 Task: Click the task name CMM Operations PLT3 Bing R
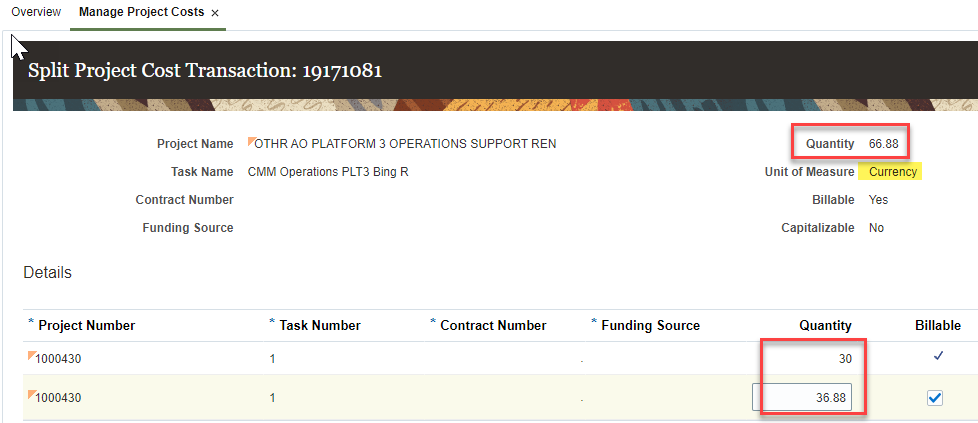328,172
